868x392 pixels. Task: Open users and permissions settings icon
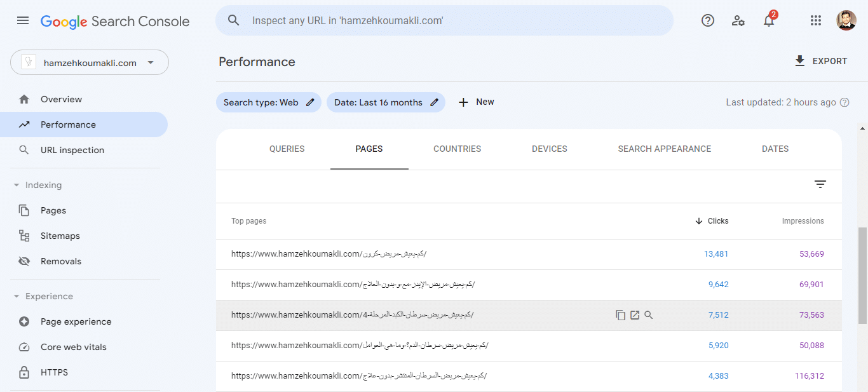click(738, 21)
